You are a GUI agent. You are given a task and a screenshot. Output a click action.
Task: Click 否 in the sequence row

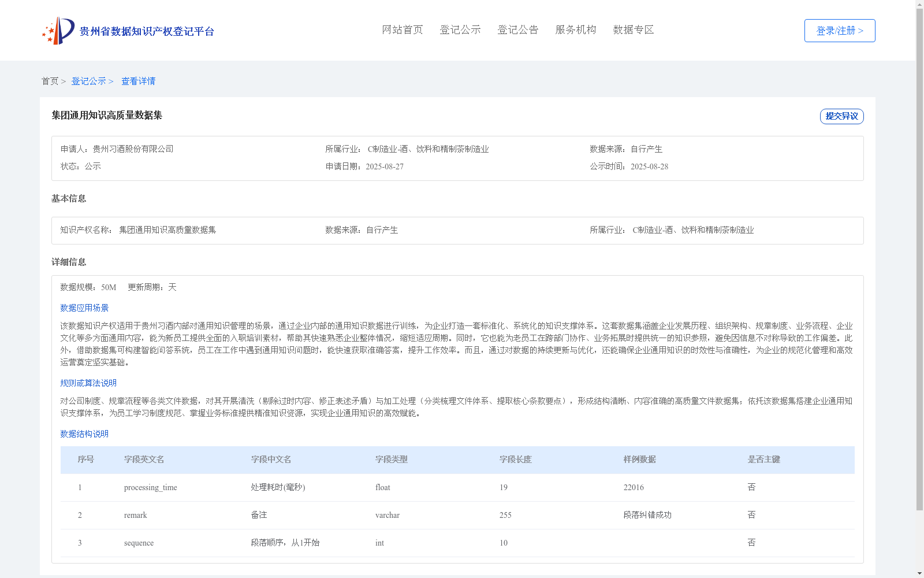(x=751, y=543)
